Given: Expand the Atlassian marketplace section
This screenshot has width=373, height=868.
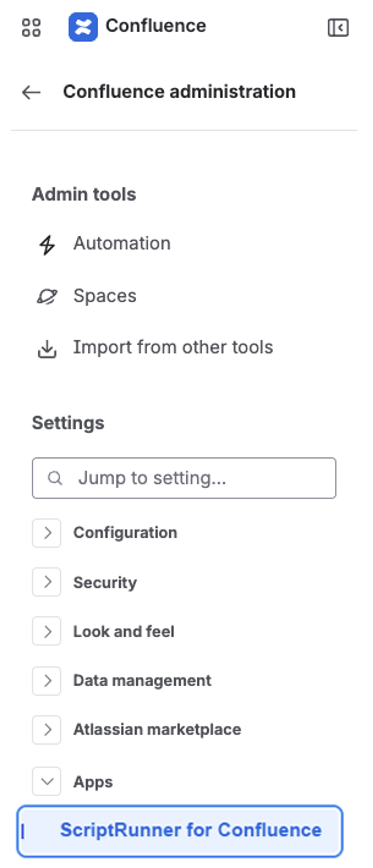Looking at the screenshot, I should [46, 730].
